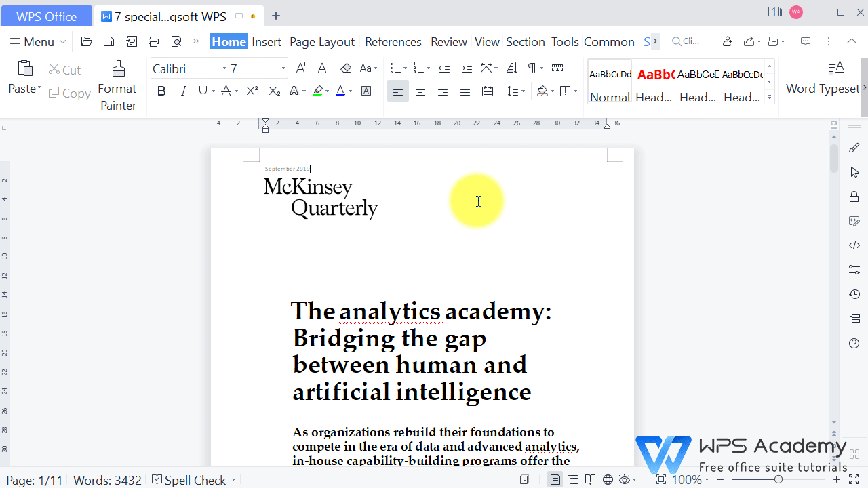The height and width of the screenshot is (488, 868).
Task: Toggle italic formatting
Action: (x=183, y=91)
